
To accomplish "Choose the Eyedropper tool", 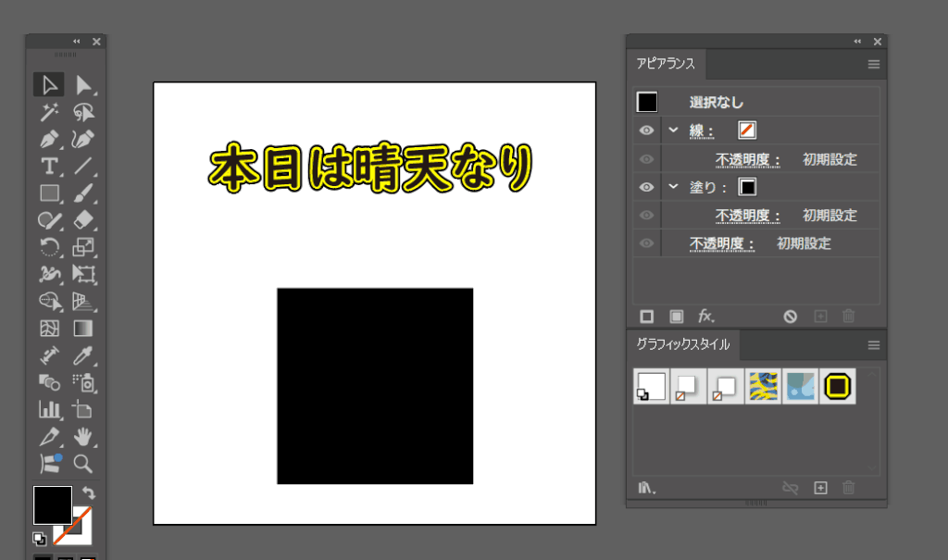I will pos(83,355).
